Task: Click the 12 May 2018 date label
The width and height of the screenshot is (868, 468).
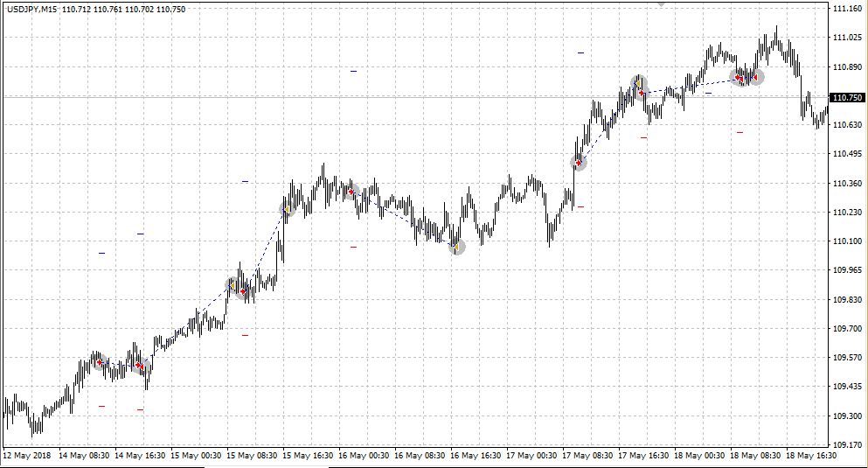Action: pos(27,456)
